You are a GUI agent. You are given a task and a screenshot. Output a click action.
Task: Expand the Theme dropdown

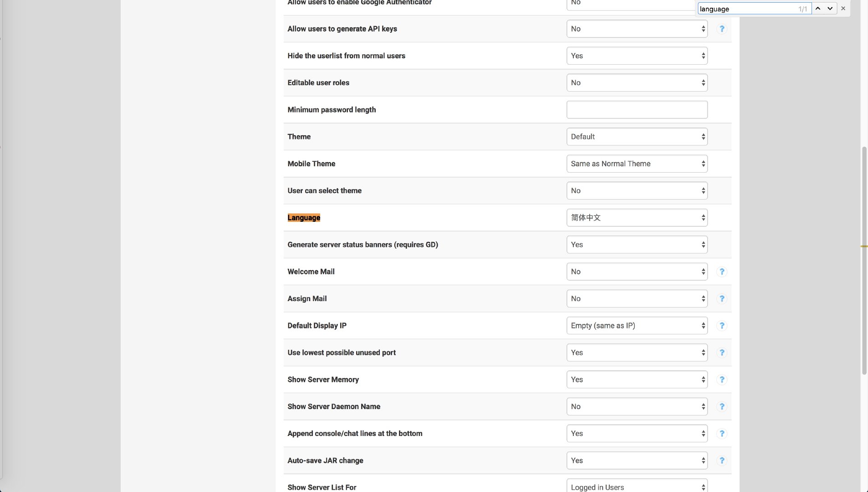pyautogui.click(x=637, y=137)
